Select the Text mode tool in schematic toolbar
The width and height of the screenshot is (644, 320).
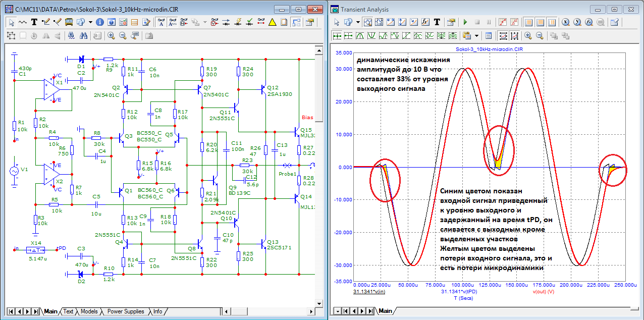tap(35, 22)
